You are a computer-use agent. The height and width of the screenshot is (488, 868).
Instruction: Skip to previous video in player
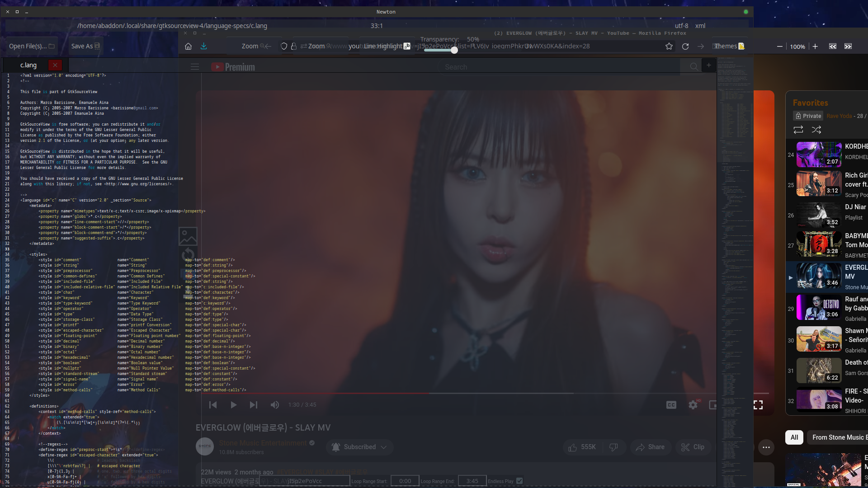coord(213,405)
